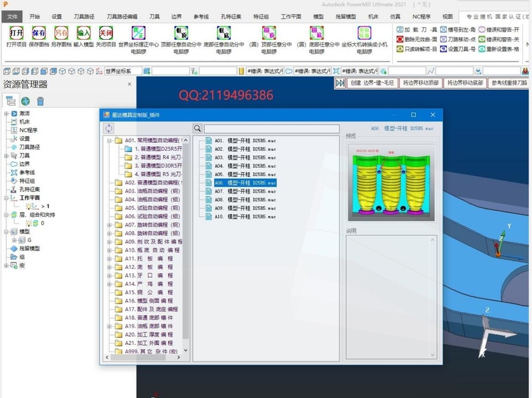Image resolution: width=532 pixels, height=398 pixels.
Task: Click the 将边界移动顶部 button
Action: (420, 83)
